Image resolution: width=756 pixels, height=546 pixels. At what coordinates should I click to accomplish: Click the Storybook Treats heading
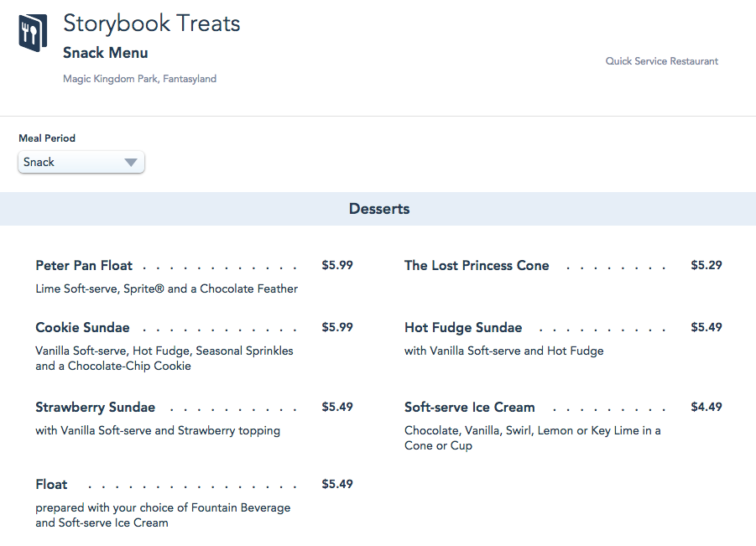(152, 23)
